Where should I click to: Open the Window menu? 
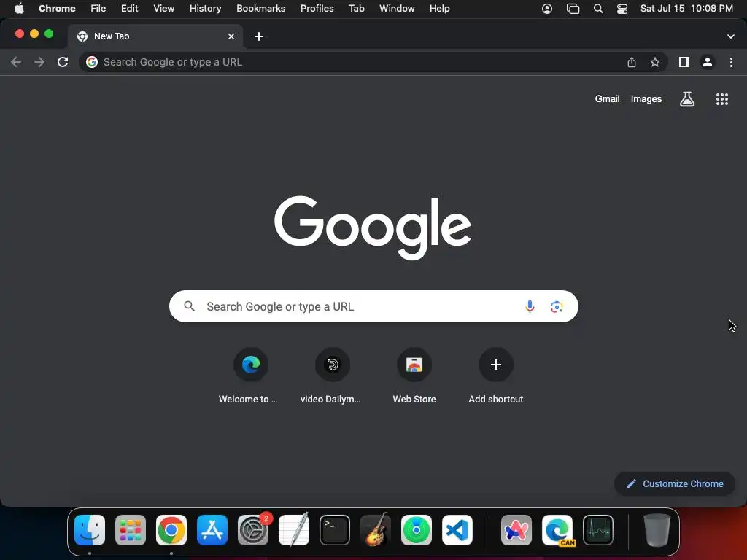pyautogui.click(x=397, y=9)
